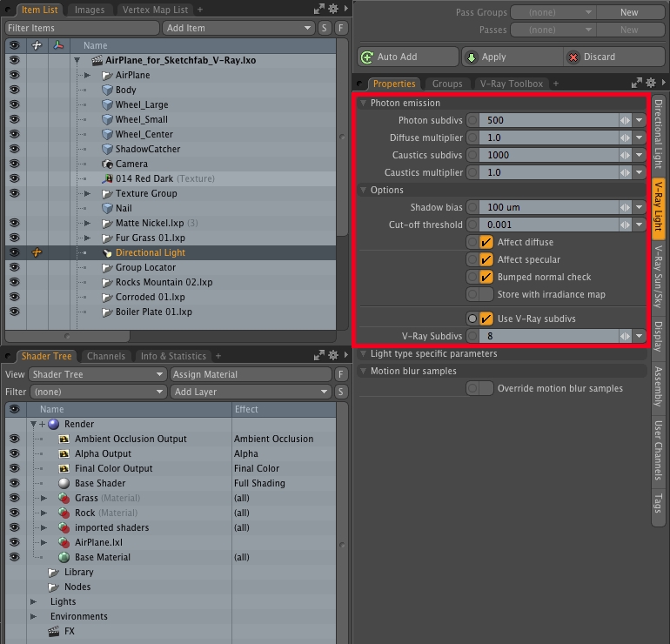Enable Store with irradiance map

click(x=486, y=294)
